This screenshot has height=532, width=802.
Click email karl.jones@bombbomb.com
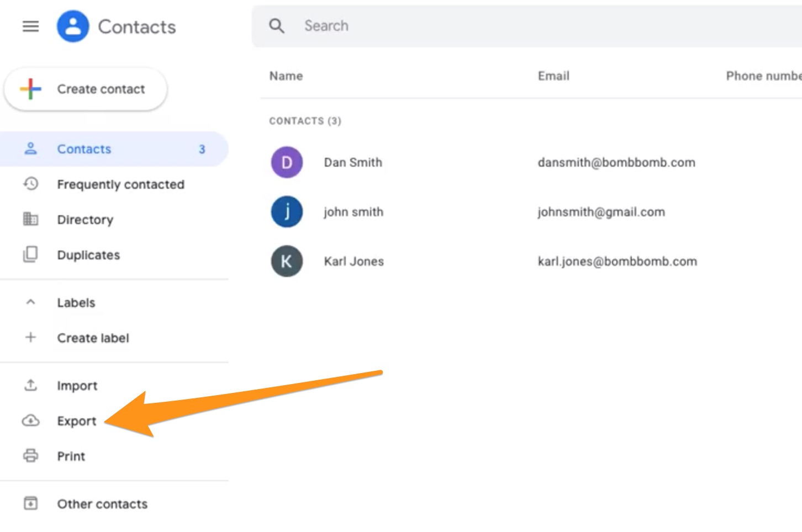point(617,261)
